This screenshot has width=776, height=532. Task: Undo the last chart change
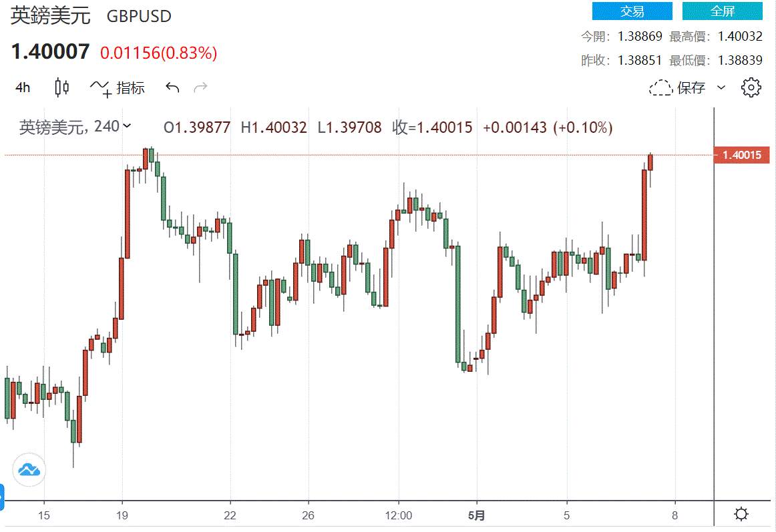coord(172,88)
